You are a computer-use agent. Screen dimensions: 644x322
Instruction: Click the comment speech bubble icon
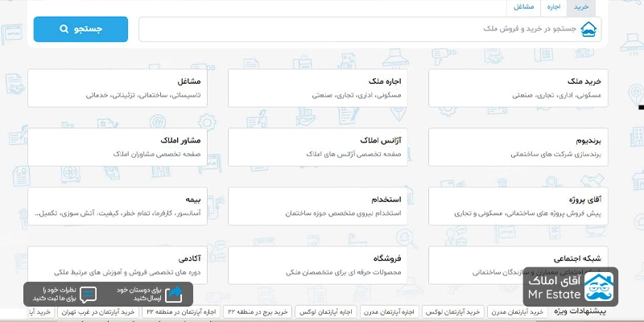[x=88, y=294]
